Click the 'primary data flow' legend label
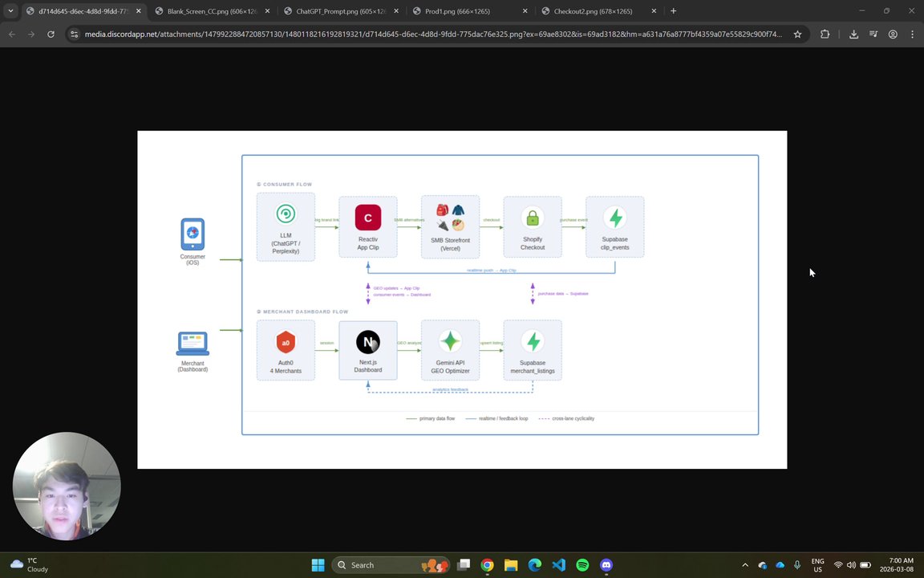The width and height of the screenshot is (924, 578). [436, 419]
